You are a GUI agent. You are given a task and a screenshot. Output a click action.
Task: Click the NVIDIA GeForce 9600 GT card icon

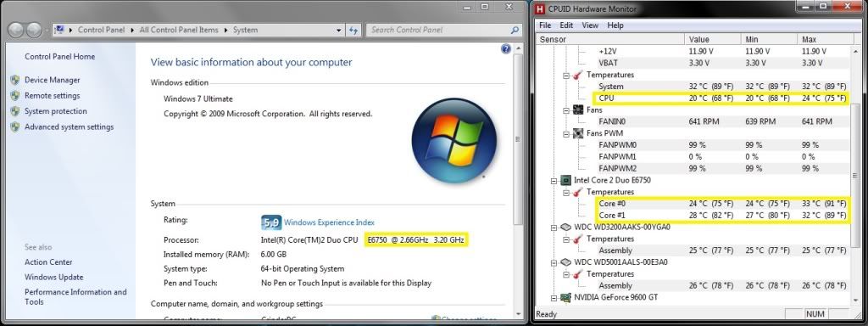(565, 298)
